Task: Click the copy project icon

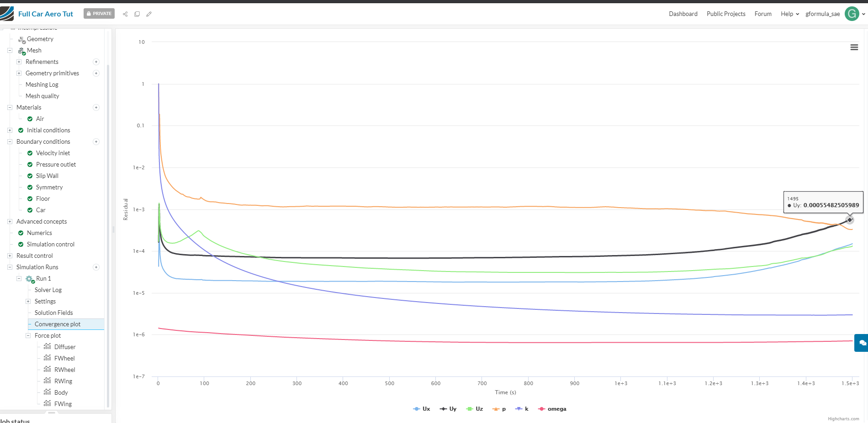Action: pos(137,14)
